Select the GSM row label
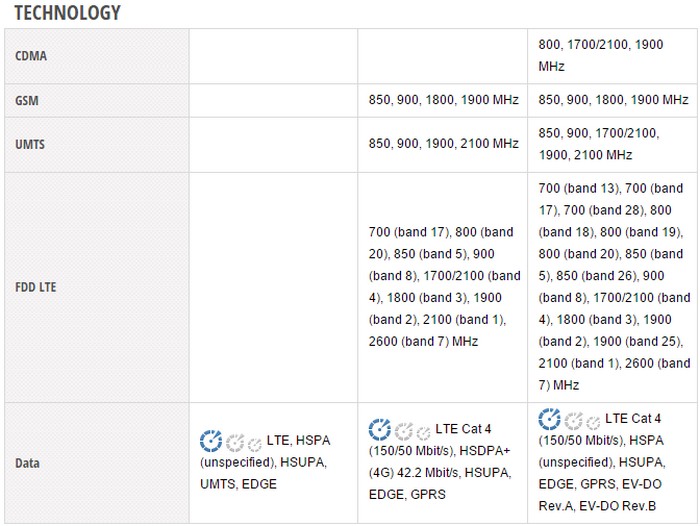 point(28,100)
